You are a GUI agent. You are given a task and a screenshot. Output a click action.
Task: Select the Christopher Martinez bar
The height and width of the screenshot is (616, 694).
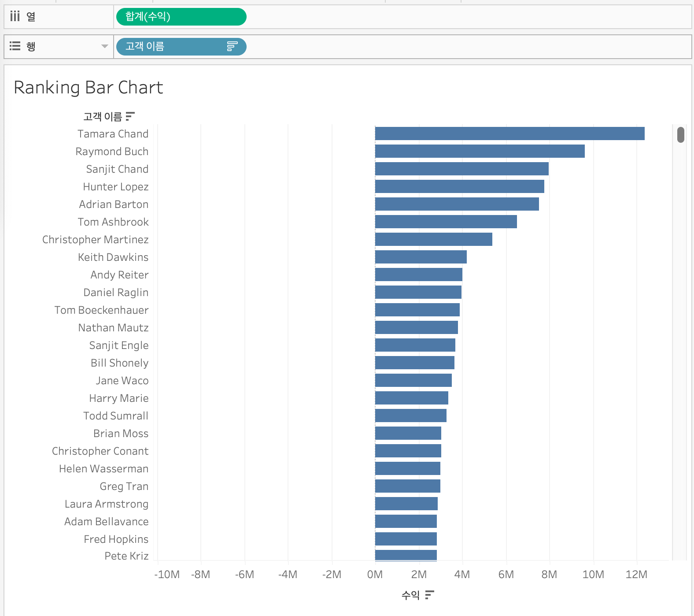point(433,239)
